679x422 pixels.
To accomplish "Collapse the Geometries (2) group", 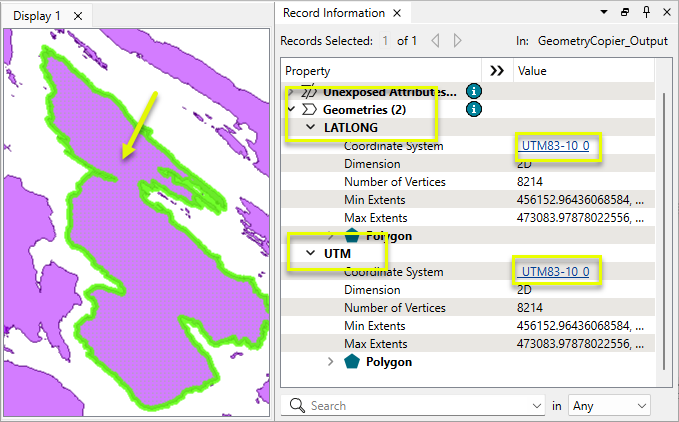I will [x=291, y=109].
